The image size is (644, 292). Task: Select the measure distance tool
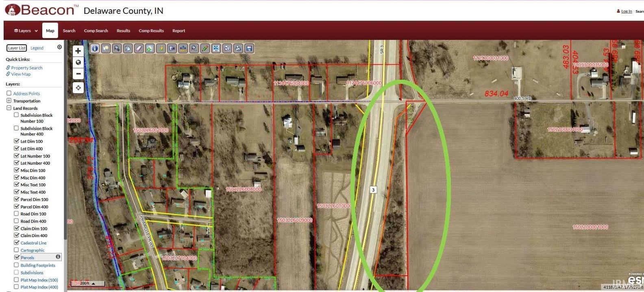click(183, 48)
